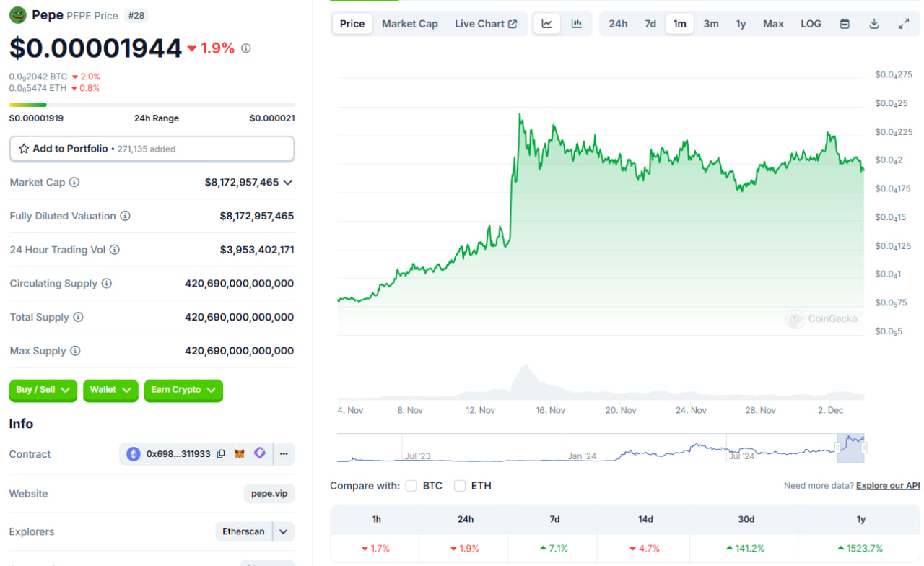Open the contract more options ellipsis
The image size is (924, 566).
(284, 454)
